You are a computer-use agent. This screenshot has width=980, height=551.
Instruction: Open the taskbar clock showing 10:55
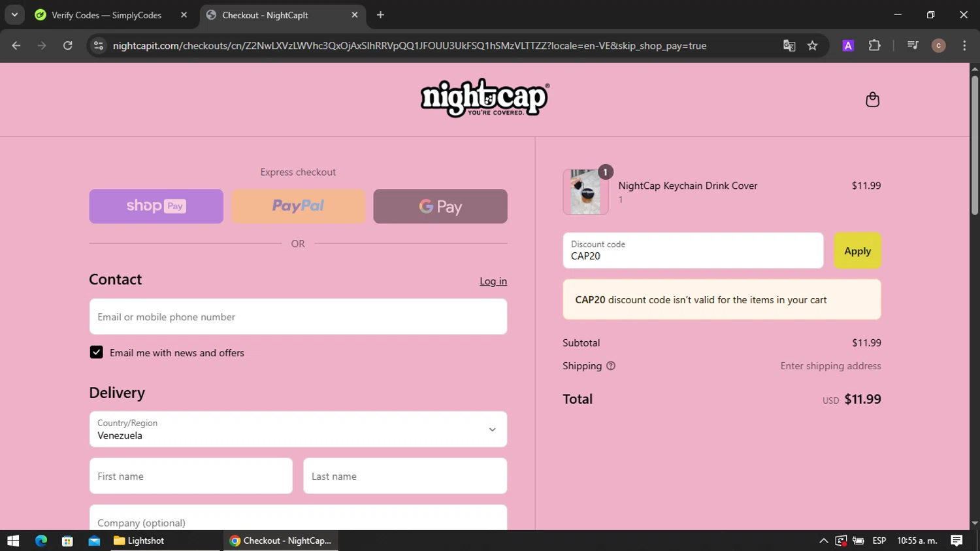coord(917,541)
